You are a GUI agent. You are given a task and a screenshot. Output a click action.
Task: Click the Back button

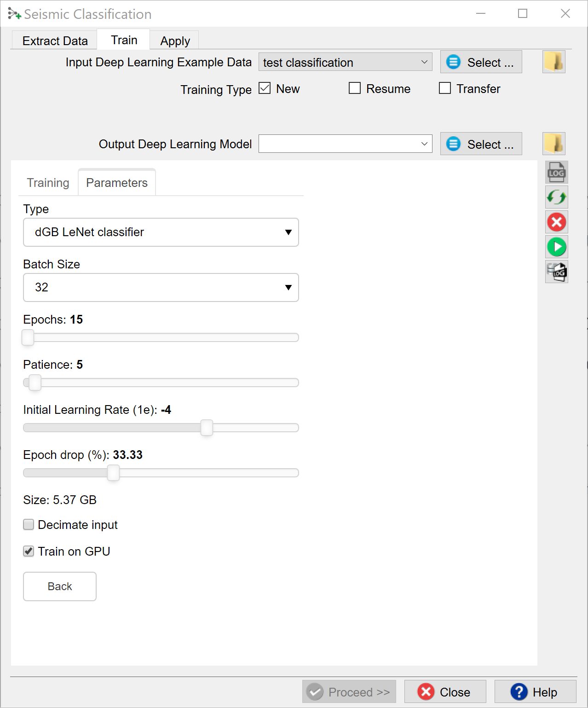coord(60,586)
